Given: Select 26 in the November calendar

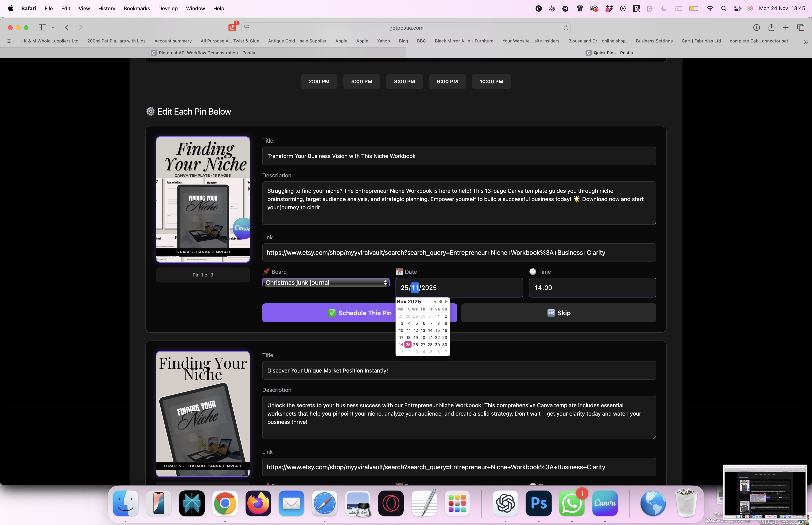Looking at the screenshot, I should (415, 345).
